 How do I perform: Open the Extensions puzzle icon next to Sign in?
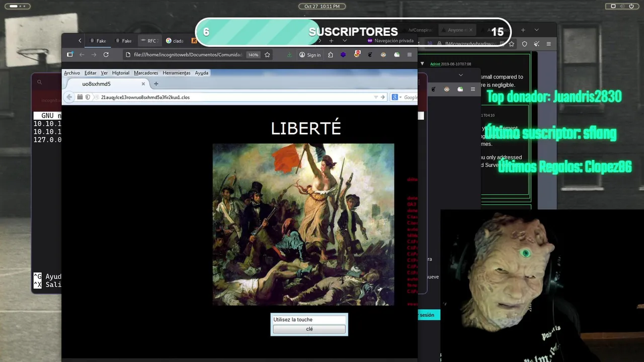(331, 55)
